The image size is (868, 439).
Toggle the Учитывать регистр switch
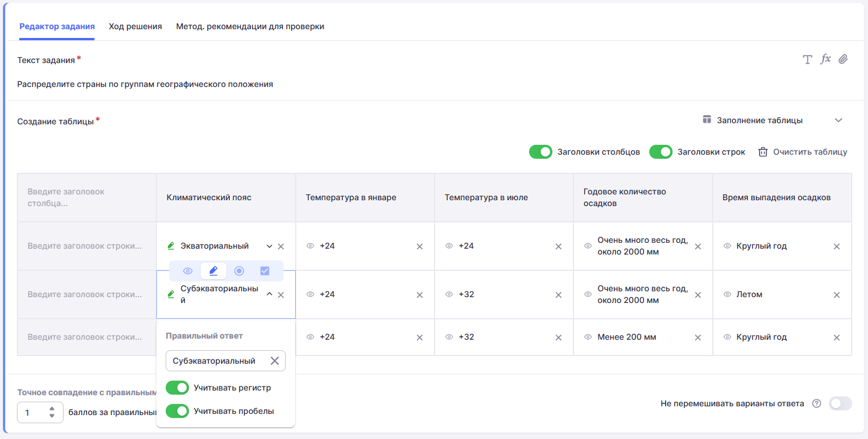pos(177,388)
